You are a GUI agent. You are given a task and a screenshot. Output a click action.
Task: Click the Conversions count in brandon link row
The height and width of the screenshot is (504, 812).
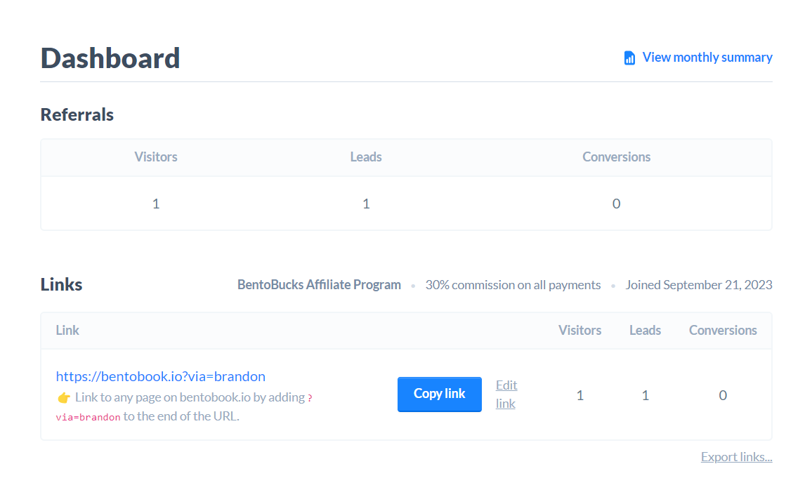[x=723, y=395]
